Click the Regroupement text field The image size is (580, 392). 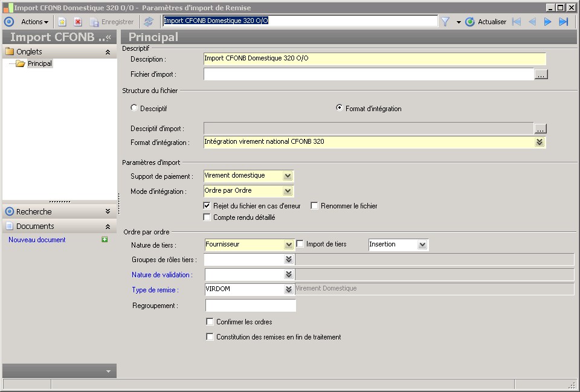251,306
